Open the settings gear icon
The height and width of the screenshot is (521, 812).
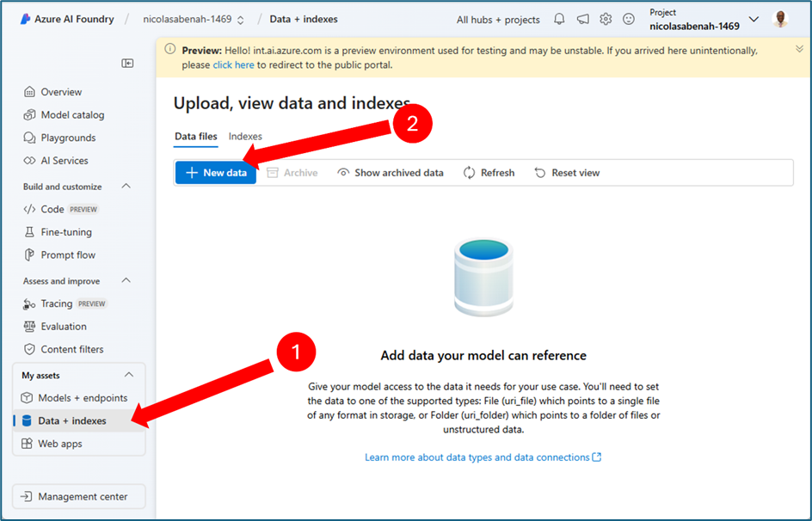pyautogui.click(x=606, y=19)
